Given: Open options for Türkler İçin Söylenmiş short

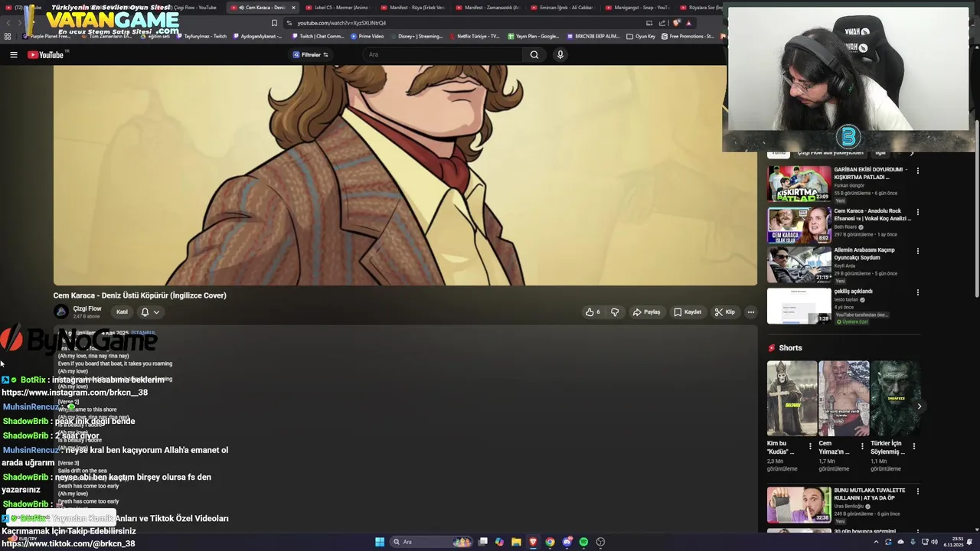Looking at the screenshot, I should pos(913,445).
